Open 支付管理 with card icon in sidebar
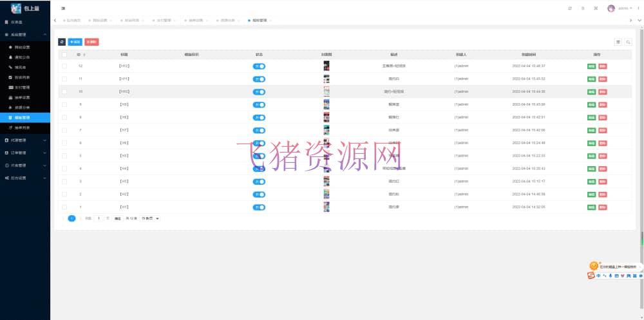Screen dimensions: 644x320 click(x=25, y=88)
